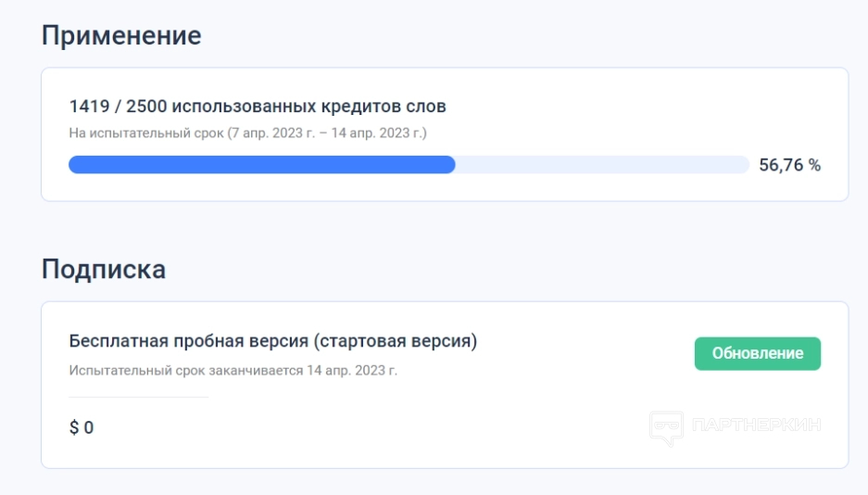Viewport: 868px width, 495px height.
Task: Click the Применение section heading
Action: [x=121, y=36]
